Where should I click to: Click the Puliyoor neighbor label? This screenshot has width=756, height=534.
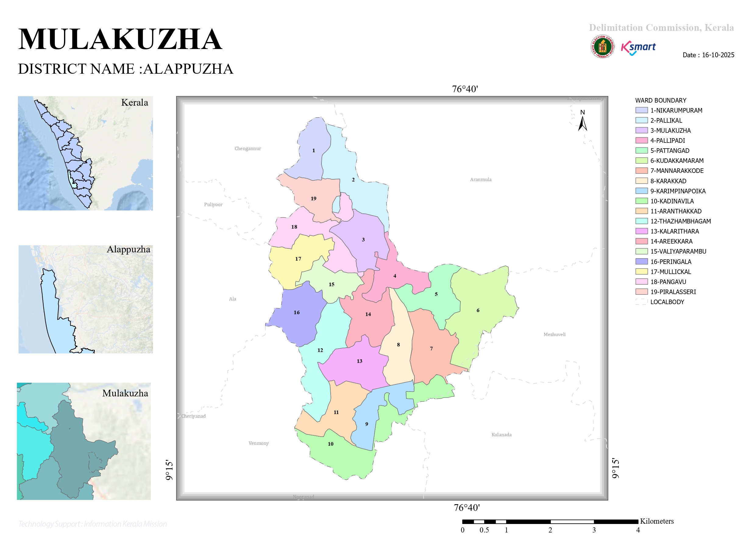click(x=213, y=204)
